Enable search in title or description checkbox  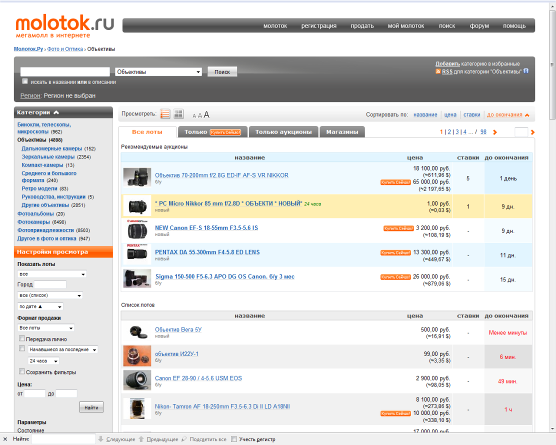pyautogui.click(x=25, y=82)
